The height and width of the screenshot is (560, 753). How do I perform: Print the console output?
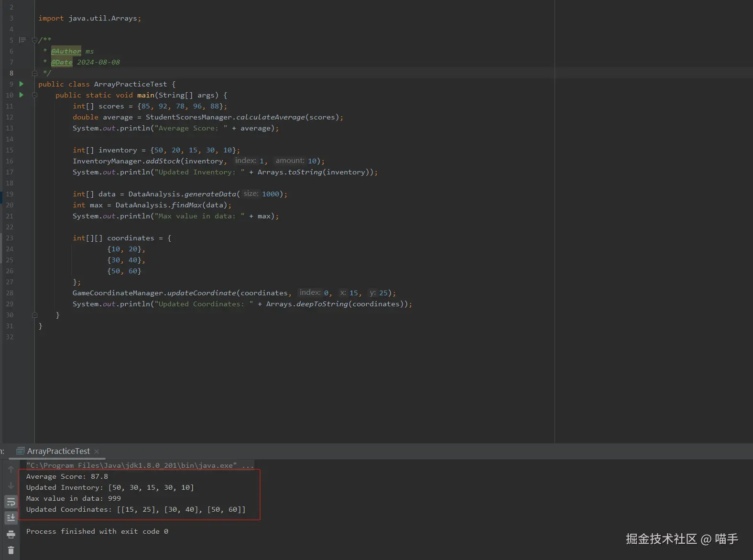[x=11, y=534]
